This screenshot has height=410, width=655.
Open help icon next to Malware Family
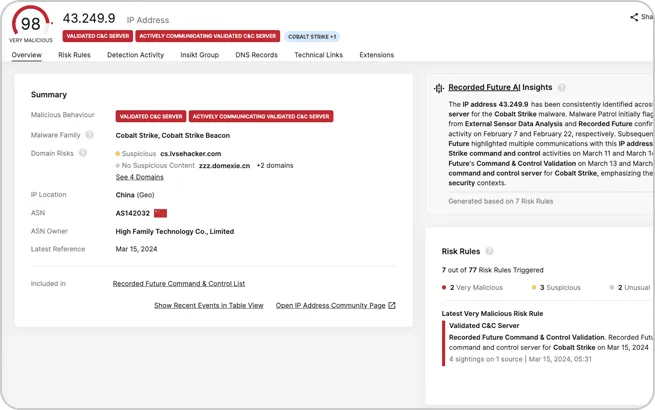89,135
